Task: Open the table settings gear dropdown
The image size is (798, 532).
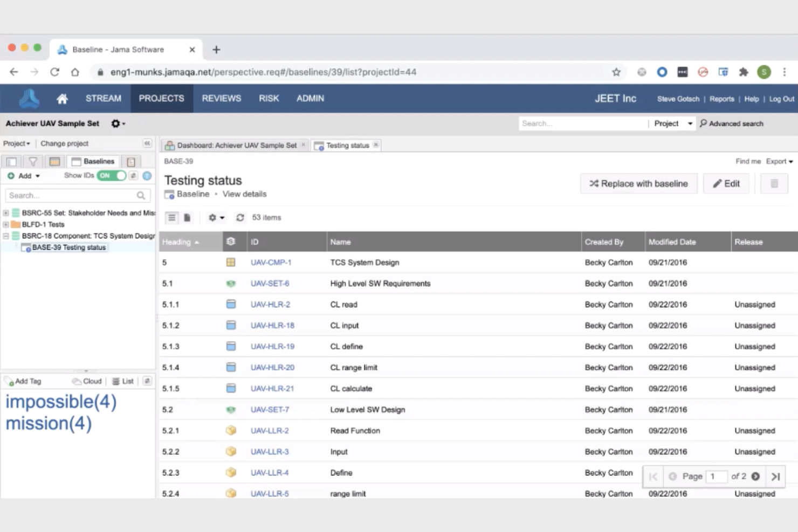Action: [x=216, y=218]
